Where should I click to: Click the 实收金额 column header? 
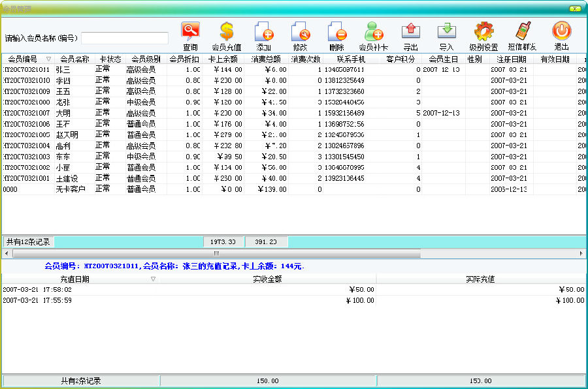click(x=267, y=279)
